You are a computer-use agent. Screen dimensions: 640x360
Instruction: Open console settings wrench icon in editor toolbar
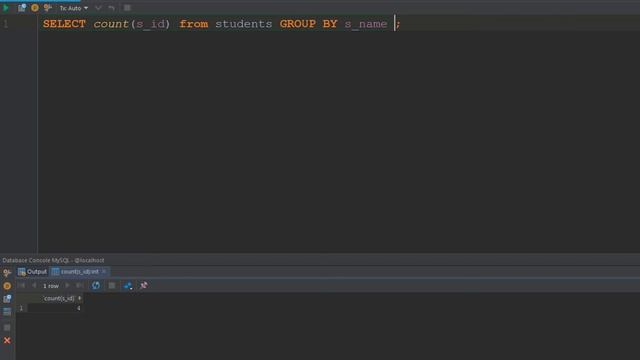pyautogui.click(x=48, y=8)
